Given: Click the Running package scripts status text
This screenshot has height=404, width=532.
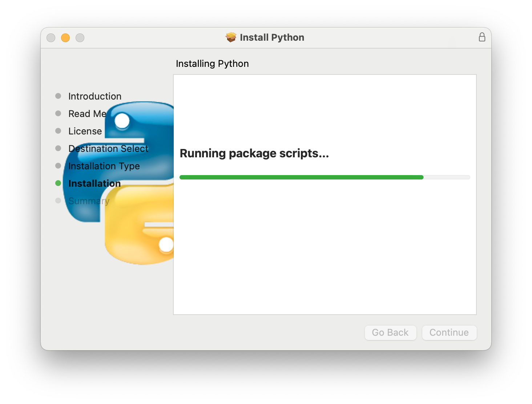Looking at the screenshot, I should (x=254, y=153).
